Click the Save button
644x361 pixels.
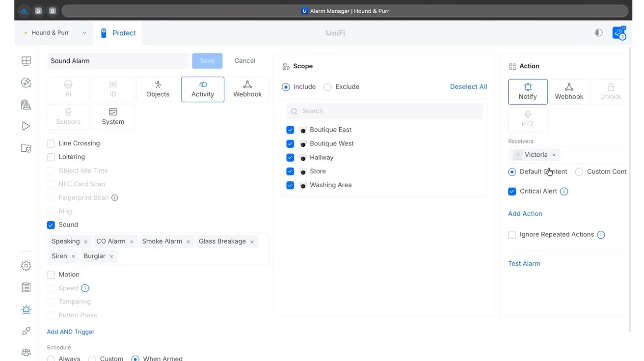pos(207,61)
